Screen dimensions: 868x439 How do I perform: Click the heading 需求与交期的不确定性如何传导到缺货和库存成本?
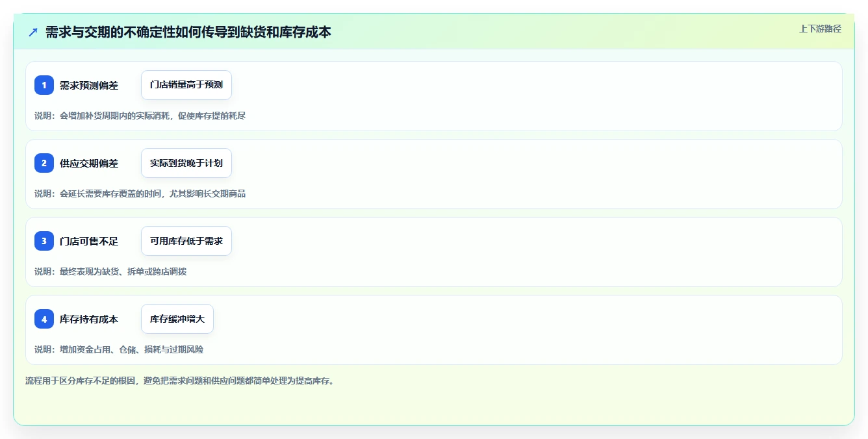point(188,32)
